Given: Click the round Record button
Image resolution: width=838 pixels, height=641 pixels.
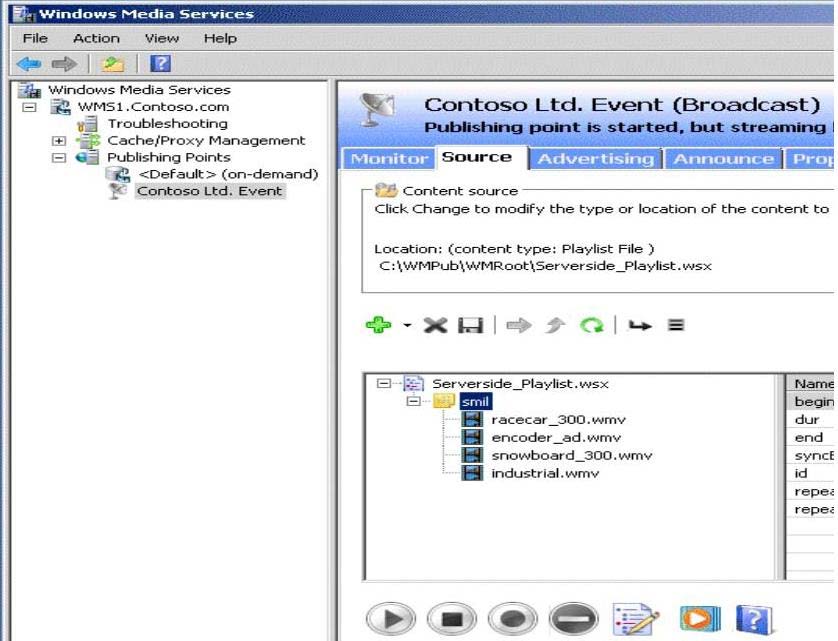Looking at the screenshot, I should pos(513,619).
